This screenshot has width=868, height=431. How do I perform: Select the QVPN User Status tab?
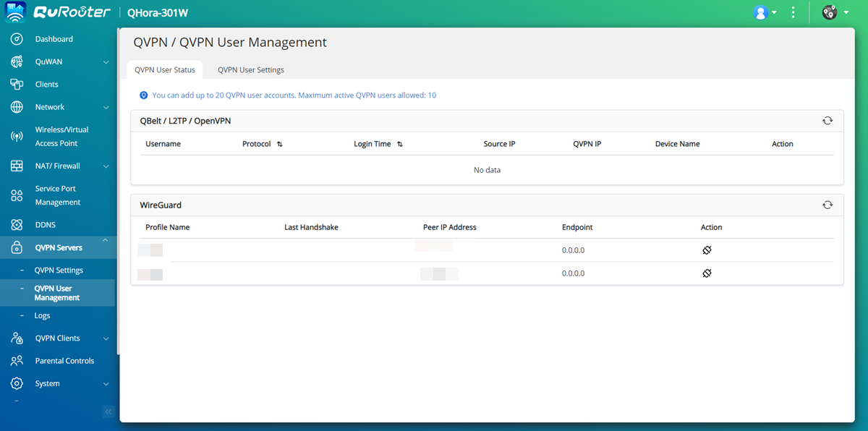165,70
